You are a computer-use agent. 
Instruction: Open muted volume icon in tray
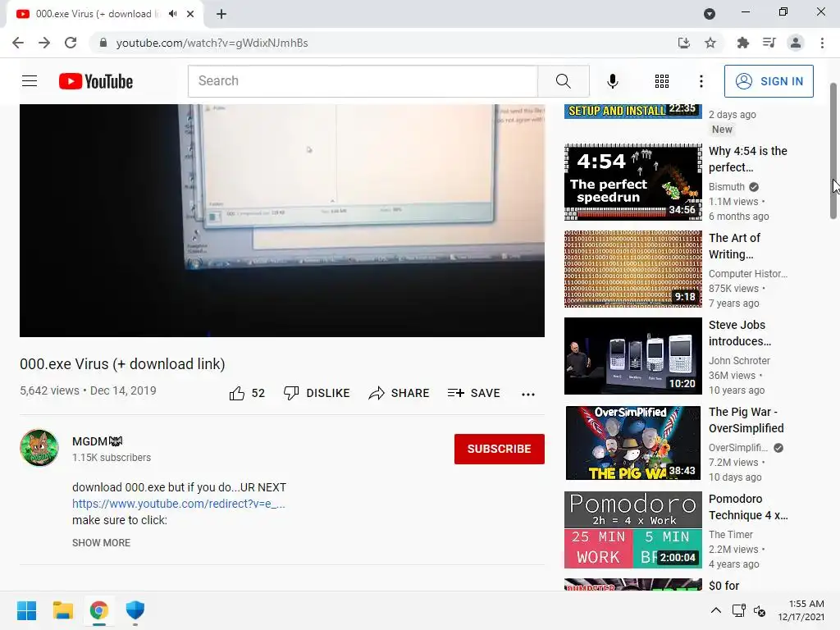pos(760,610)
